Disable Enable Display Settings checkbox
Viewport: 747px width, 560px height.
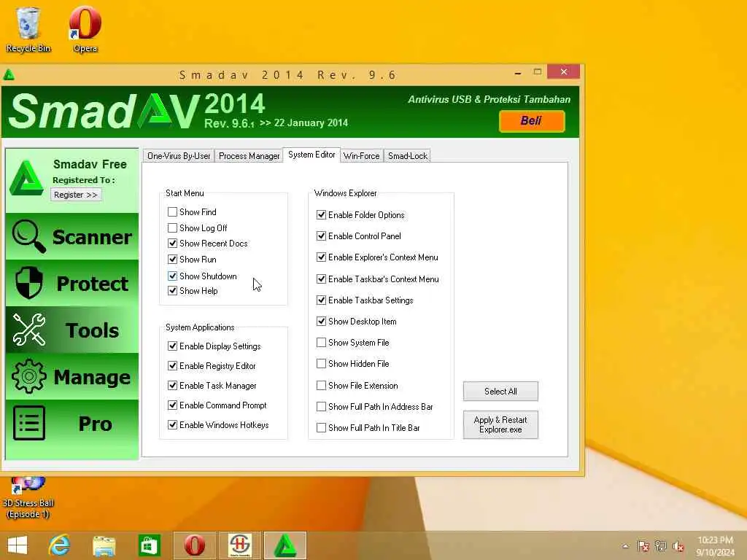(x=172, y=346)
